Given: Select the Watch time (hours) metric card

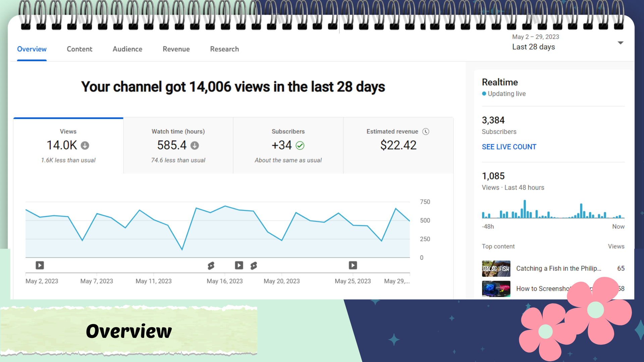Looking at the screenshot, I should 178,145.
